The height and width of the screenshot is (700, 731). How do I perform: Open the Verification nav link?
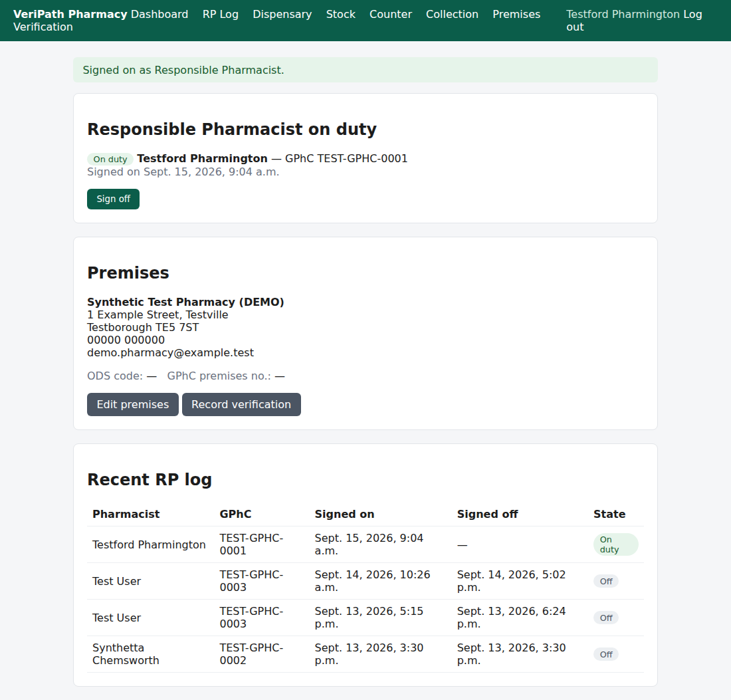pos(43,27)
